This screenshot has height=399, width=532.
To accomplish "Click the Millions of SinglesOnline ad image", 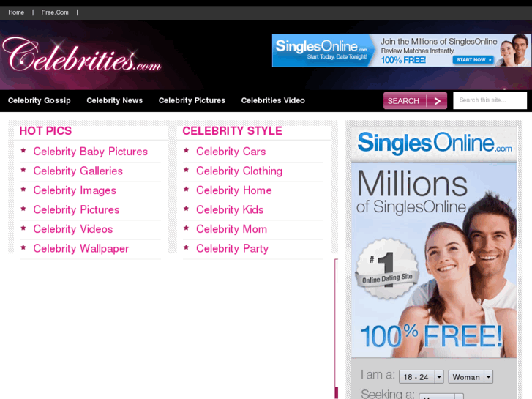I will pos(434,260).
